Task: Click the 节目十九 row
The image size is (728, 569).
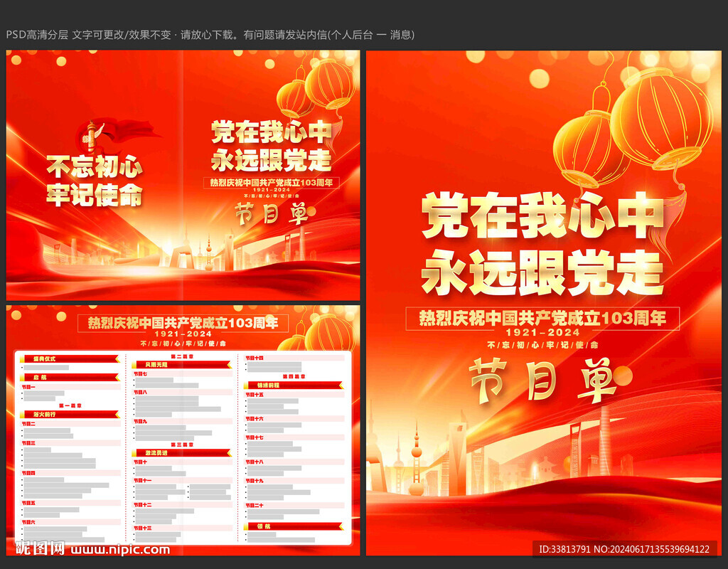Action: (294, 481)
